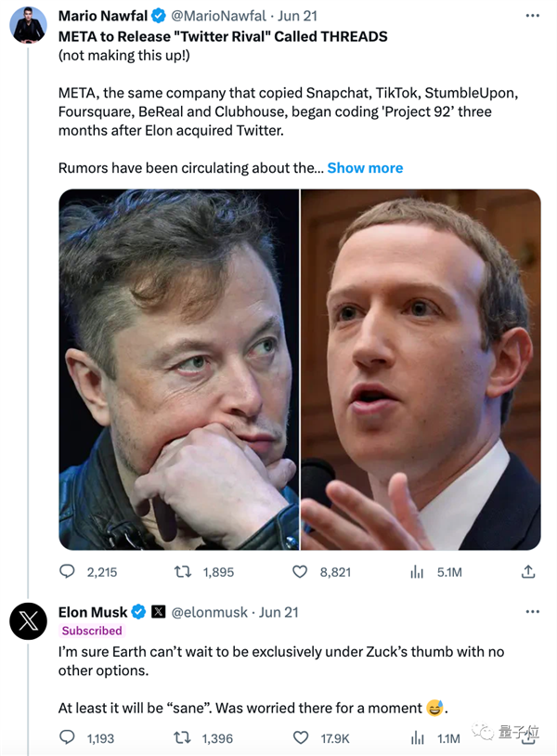The height and width of the screenshot is (756, 557).
Task: Retweet Elon Musk's reply
Action: coord(182,738)
